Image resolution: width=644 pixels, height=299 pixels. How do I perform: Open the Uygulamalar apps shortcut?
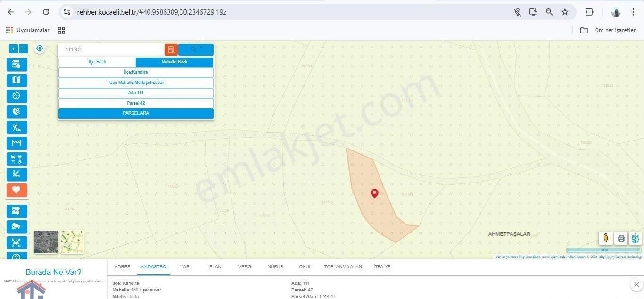click(27, 30)
